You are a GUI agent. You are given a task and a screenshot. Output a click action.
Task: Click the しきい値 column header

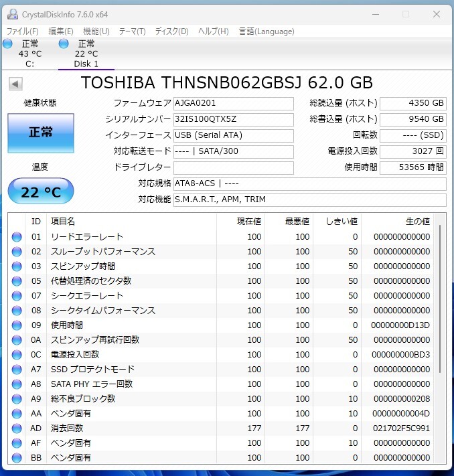[x=337, y=222]
